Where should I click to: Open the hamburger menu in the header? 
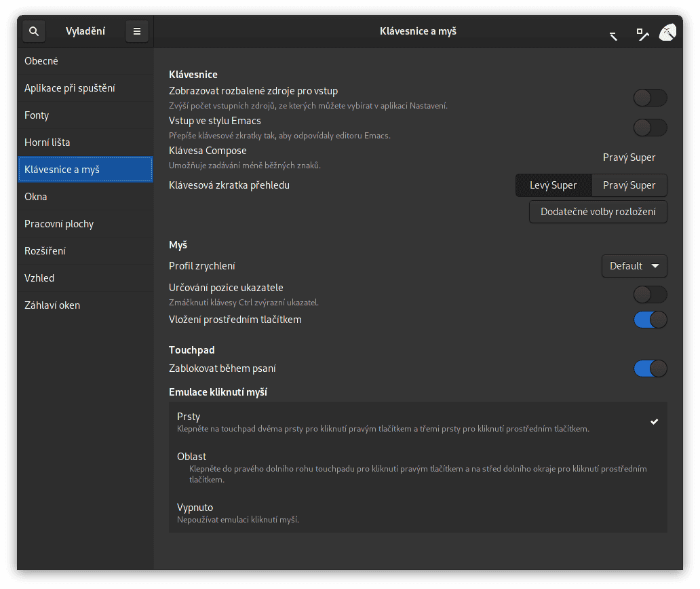pos(137,31)
